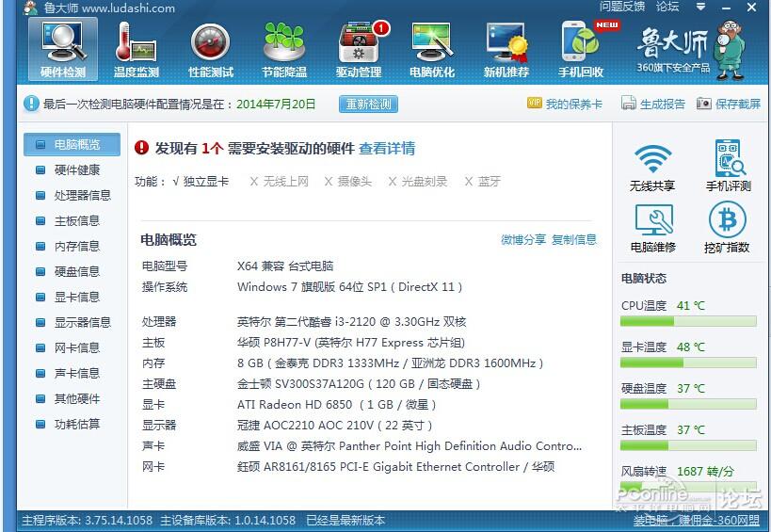
Task: Click the 装电脑，赚佣金-360网盟 status link
Action: 697,521
